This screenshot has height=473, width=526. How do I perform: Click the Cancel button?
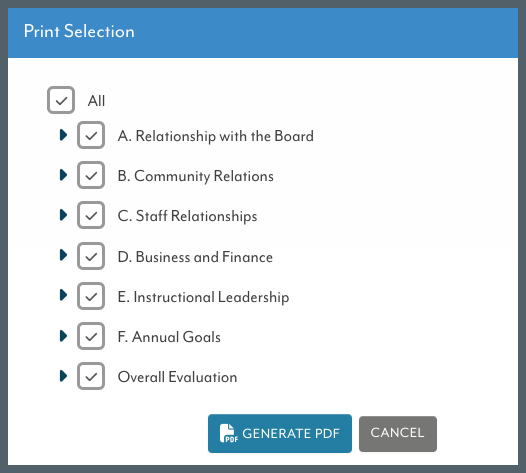[x=398, y=434]
